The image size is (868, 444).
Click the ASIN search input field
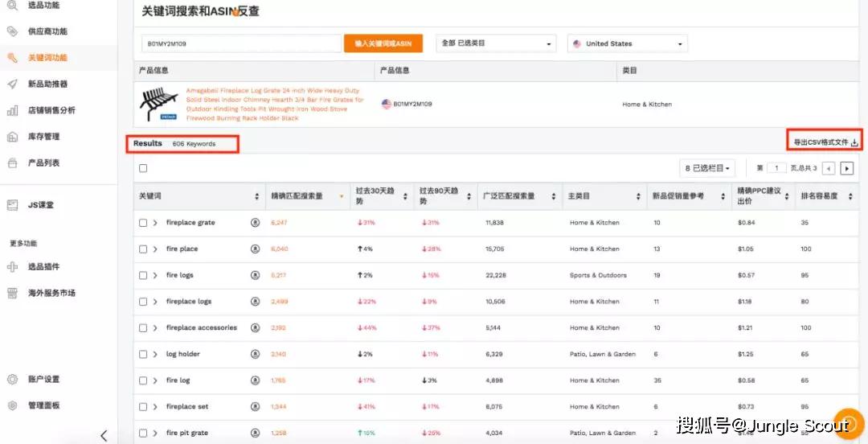coord(241,43)
